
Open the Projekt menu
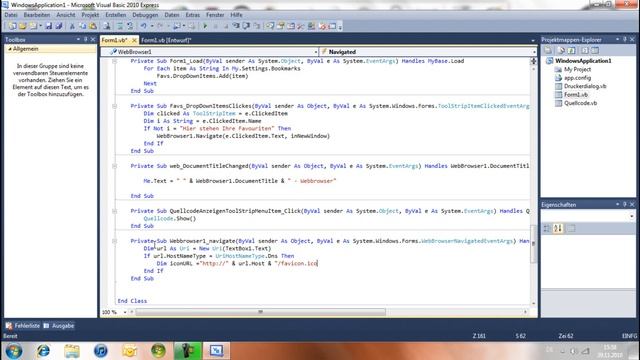(90, 15)
